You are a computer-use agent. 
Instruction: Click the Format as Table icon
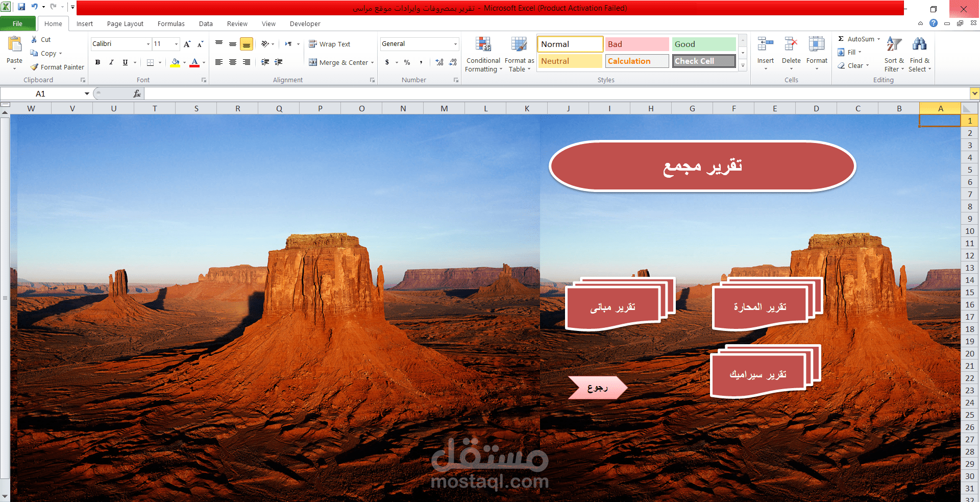519,44
